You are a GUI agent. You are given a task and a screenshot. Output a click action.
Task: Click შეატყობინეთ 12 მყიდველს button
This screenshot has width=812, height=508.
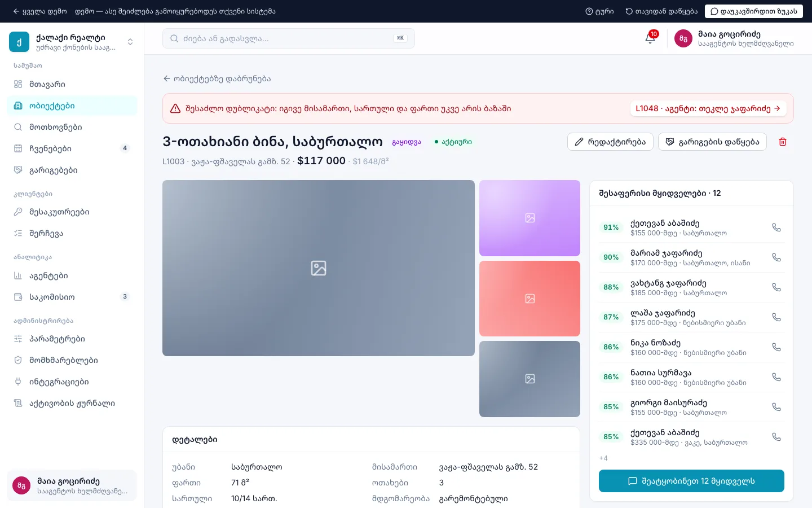pyautogui.click(x=691, y=481)
